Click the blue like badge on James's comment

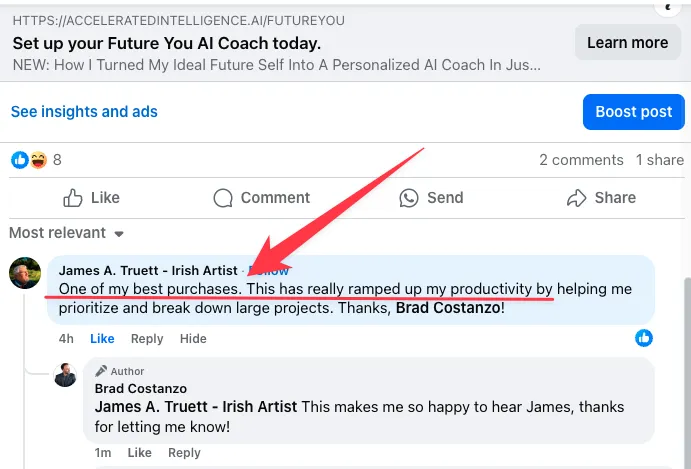[644, 338]
